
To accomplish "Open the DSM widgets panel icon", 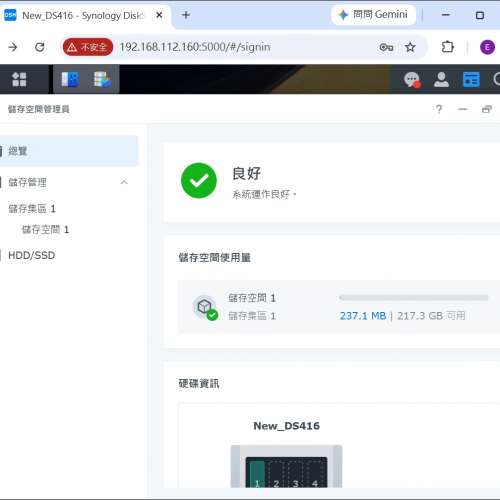I will pyautogui.click(x=471, y=80).
